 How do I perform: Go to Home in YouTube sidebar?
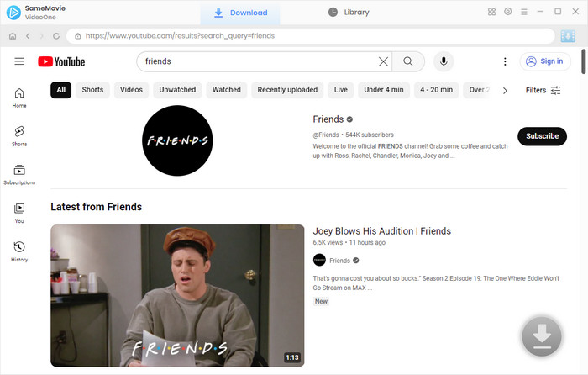pyautogui.click(x=19, y=98)
